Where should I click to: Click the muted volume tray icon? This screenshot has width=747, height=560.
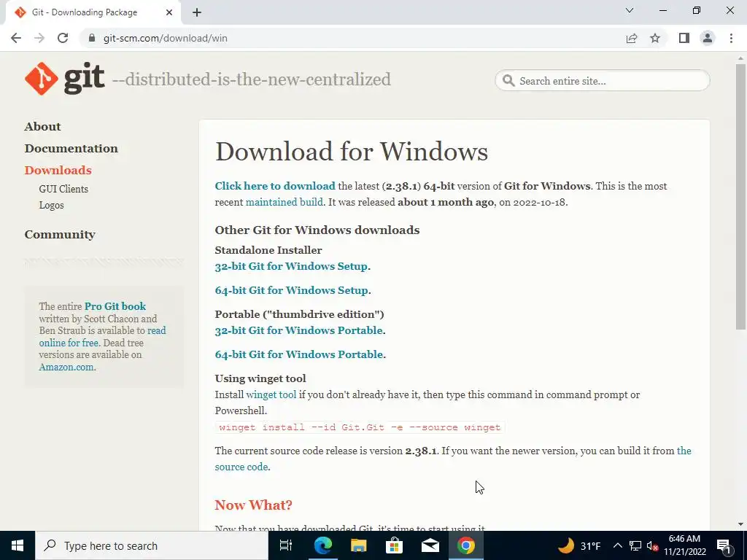(653, 545)
